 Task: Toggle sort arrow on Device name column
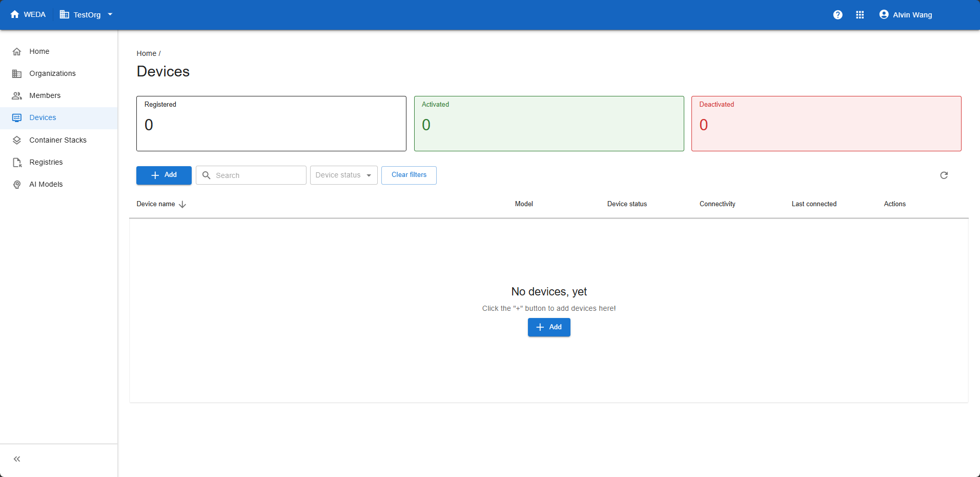coord(182,204)
